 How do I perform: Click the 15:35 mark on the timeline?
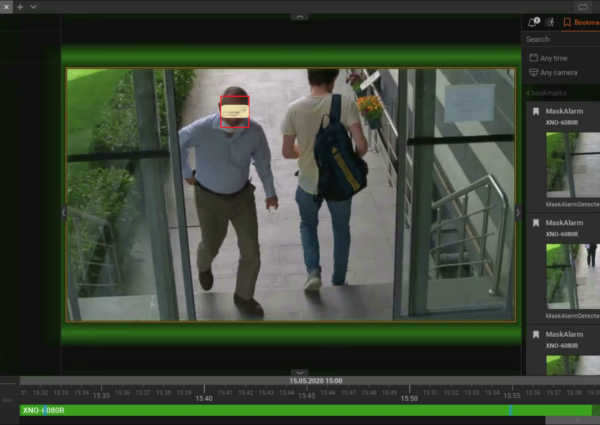101,396
